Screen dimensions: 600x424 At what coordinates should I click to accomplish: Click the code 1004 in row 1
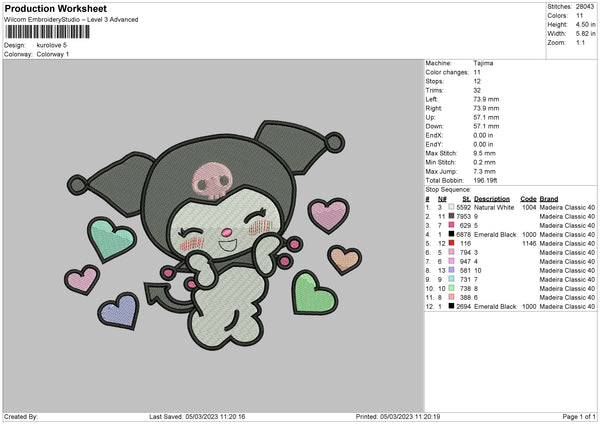(x=529, y=207)
